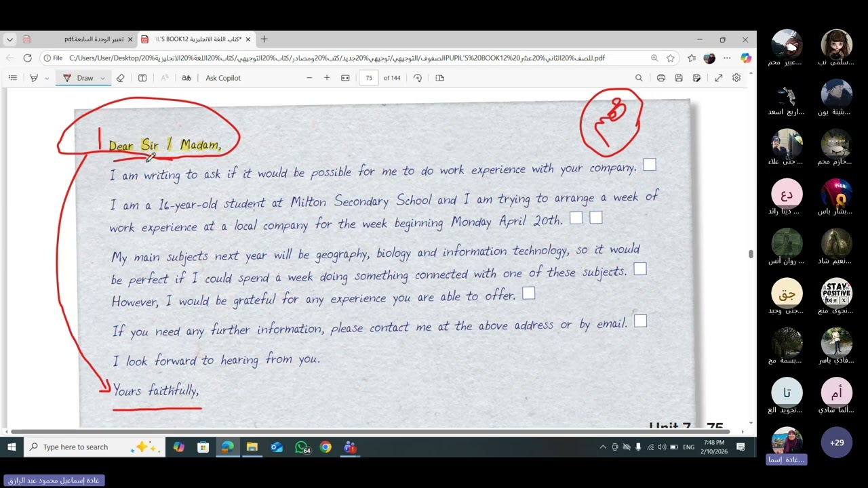Click the File site info badge

point(53,58)
